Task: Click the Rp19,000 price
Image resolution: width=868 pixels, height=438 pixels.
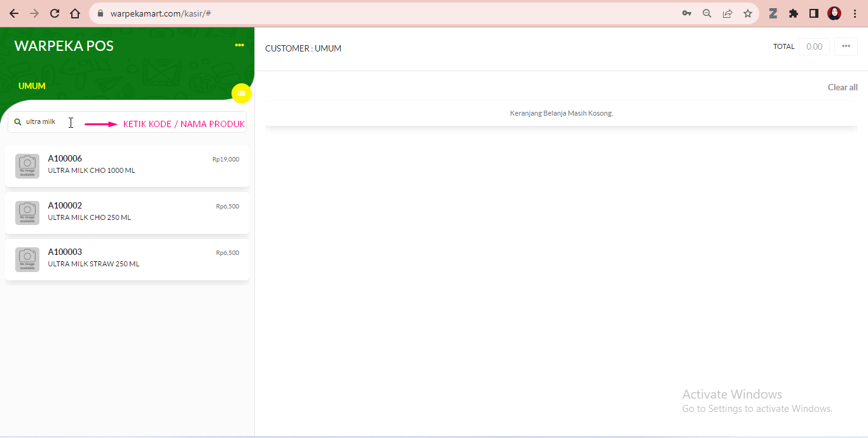Action: tap(226, 160)
